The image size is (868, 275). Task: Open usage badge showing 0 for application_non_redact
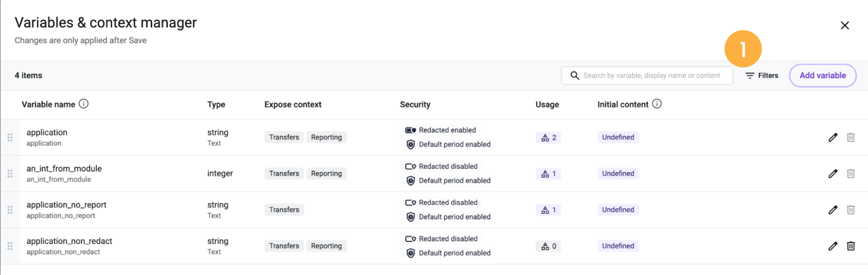click(x=548, y=246)
